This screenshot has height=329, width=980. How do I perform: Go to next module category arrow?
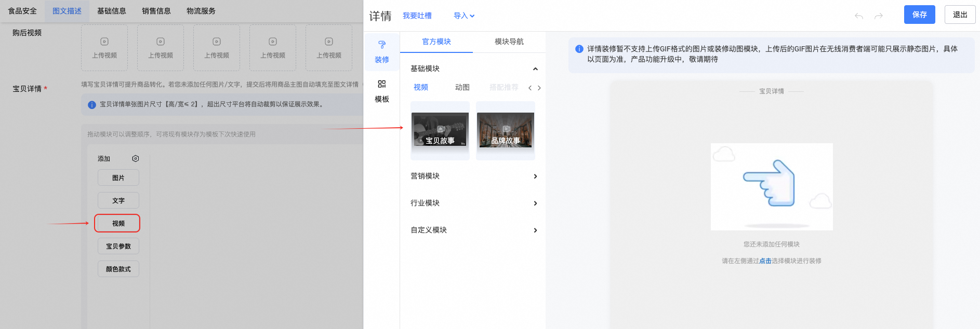(x=539, y=88)
